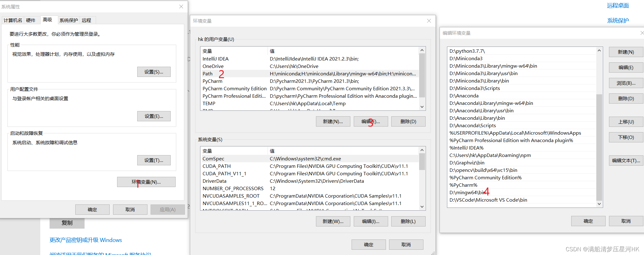Open the 远程桌面 link
Screen dimensions: 644x255
coord(618,6)
